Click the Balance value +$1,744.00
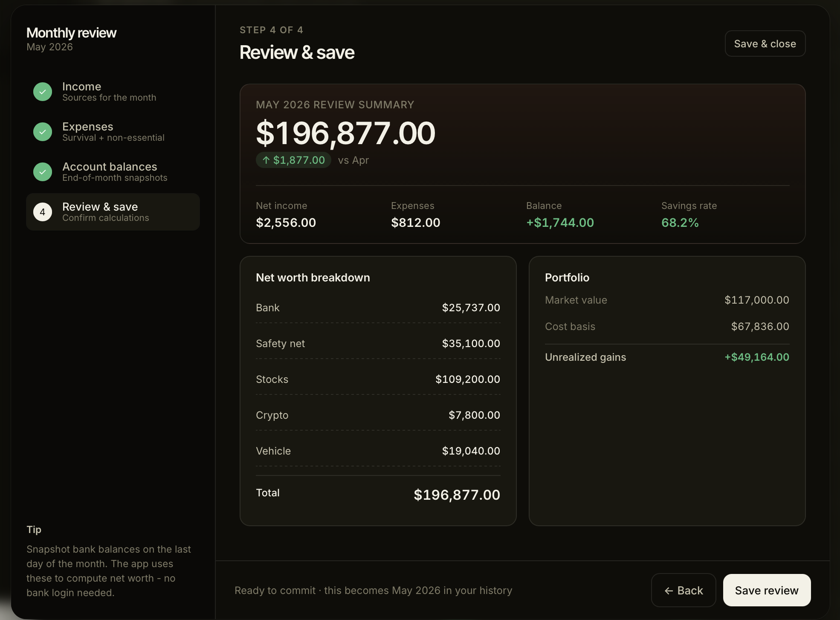 [x=560, y=223]
